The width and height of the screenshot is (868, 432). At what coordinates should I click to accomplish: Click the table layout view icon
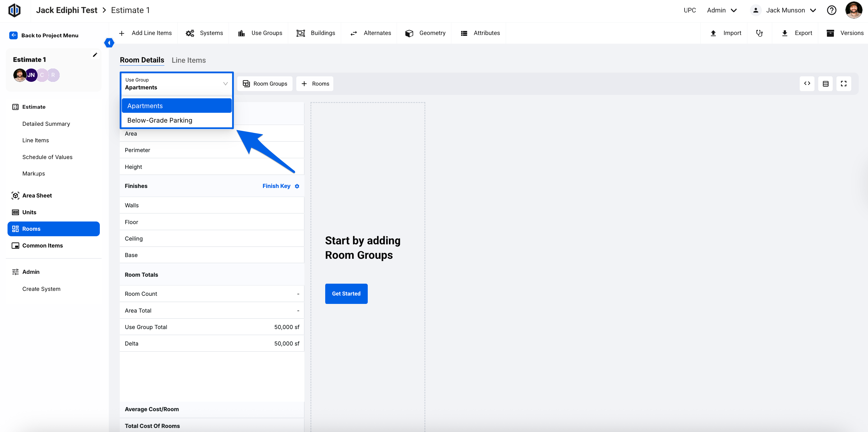825,84
